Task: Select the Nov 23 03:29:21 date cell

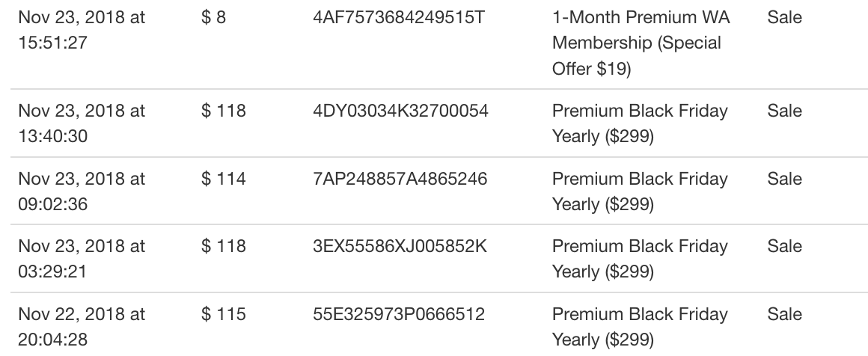Action: pos(82,259)
